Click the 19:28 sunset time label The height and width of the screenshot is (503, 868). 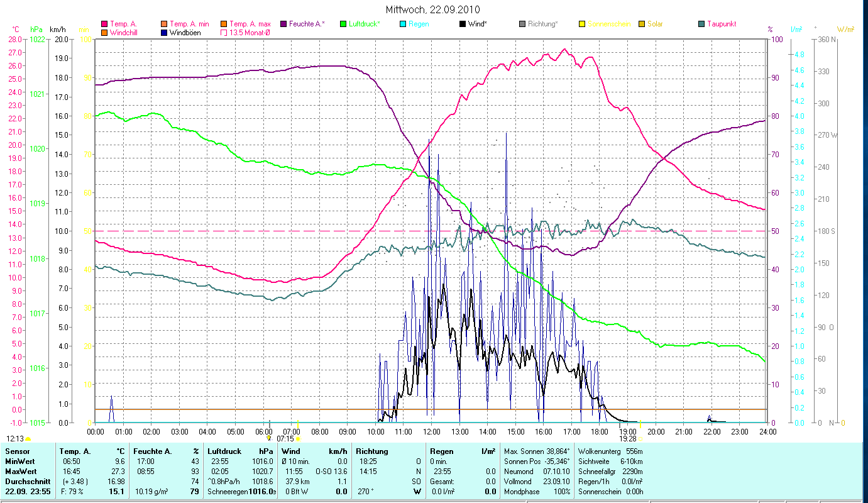627,439
